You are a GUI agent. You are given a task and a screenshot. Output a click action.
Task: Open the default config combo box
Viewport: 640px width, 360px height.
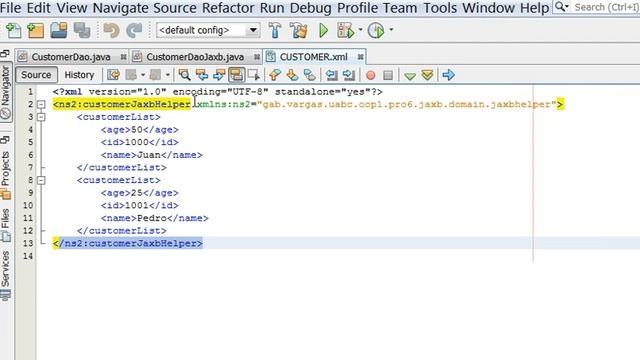click(x=208, y=30)
